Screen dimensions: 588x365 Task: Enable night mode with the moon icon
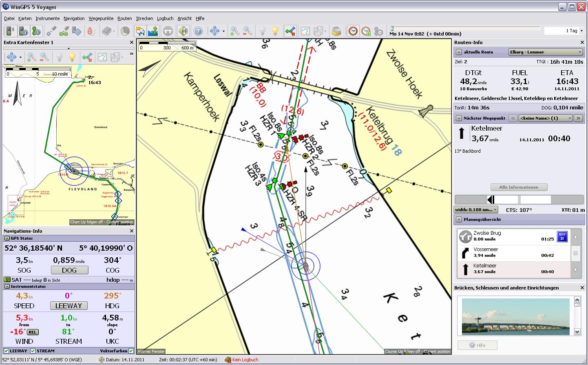tap(125, 31)
